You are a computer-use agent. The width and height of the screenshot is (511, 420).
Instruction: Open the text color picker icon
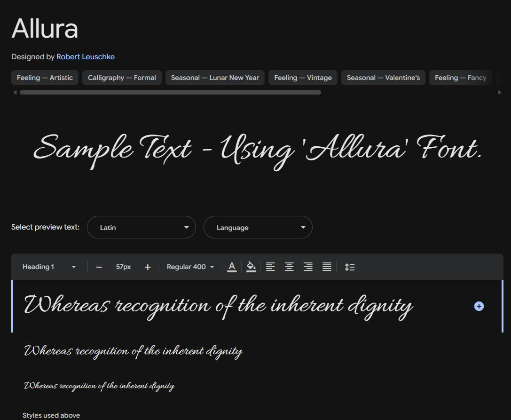tap(232, 267)
